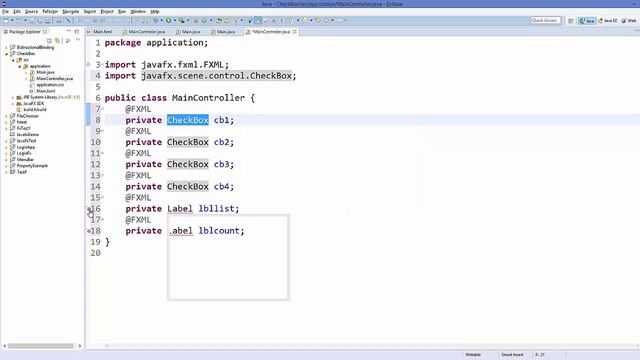Click the Quick Access search field
The height and width of the screenshot is (360, 640).
coord(545,20)
